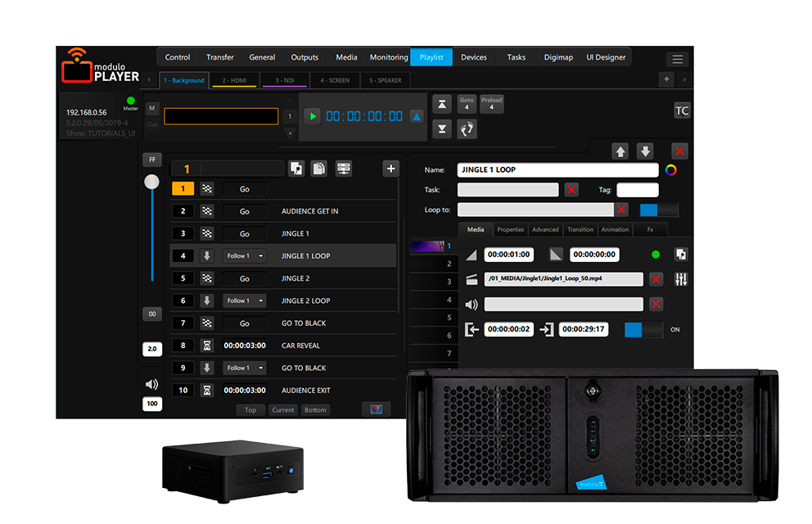Toggle the Loop to blue switch
The height and width of the screenshot is (524, 812).
659,210
